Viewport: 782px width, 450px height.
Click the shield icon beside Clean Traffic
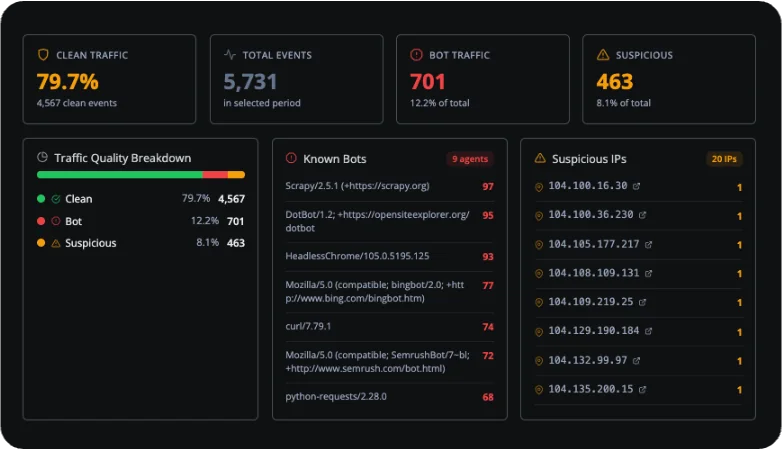tap(43, 54)
